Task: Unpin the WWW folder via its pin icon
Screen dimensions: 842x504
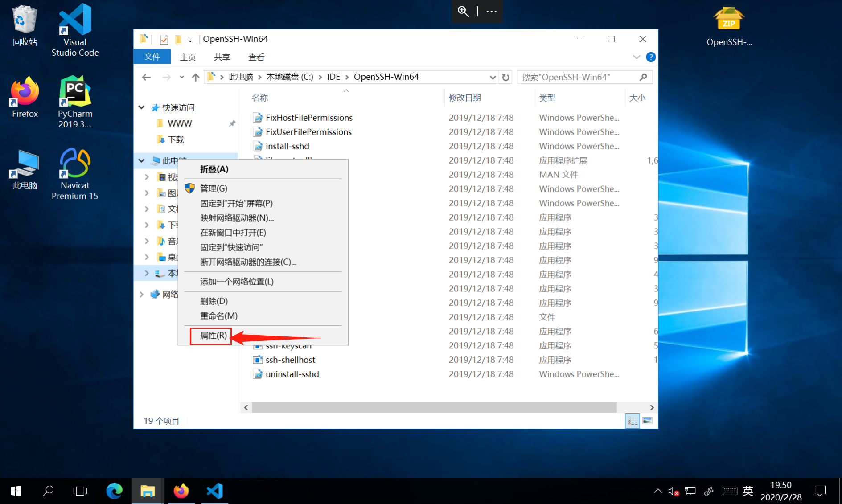Action: point(232,123)
